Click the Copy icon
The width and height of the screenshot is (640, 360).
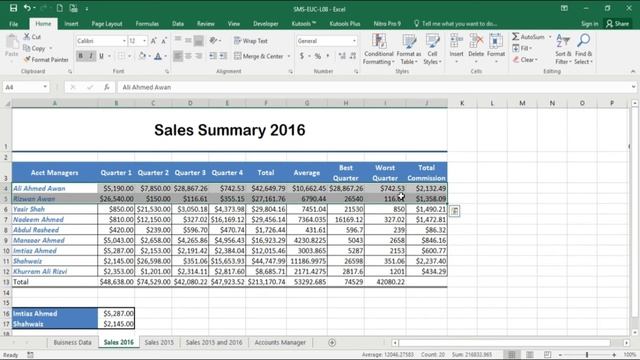tap(27, 48)
